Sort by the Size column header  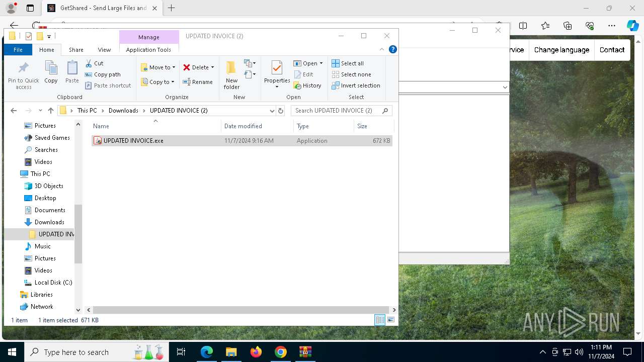coord(374,126)
